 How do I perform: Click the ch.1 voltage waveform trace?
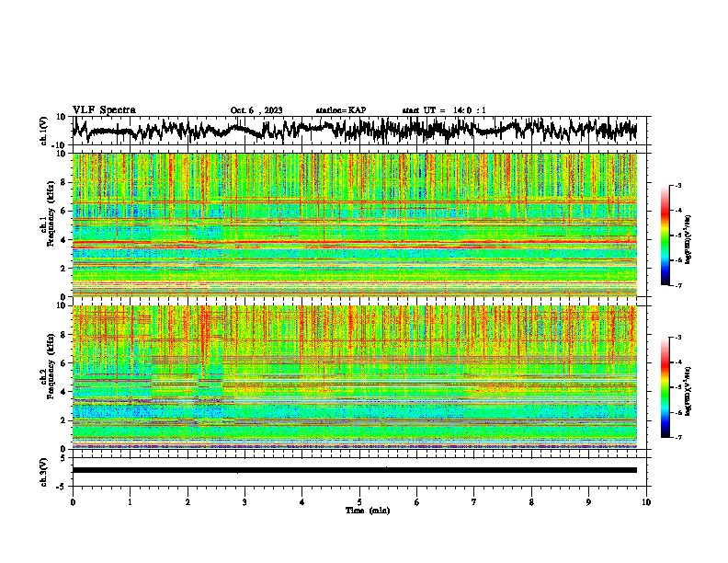pos(355,131)
